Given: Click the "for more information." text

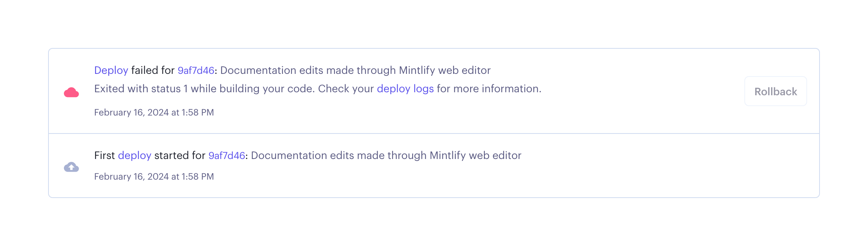Looking at the screenshot, I should tap(489, 89).
